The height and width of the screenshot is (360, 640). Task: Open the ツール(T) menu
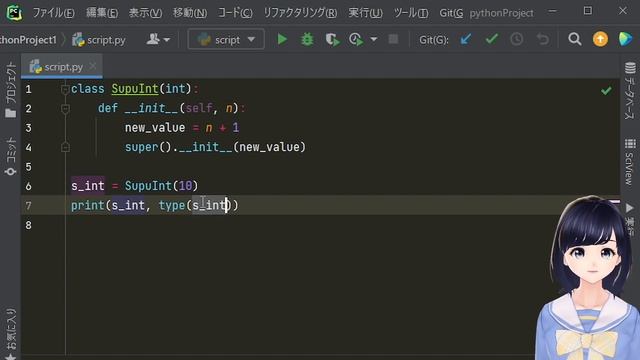pyautogui.click(x=411, y=13)
